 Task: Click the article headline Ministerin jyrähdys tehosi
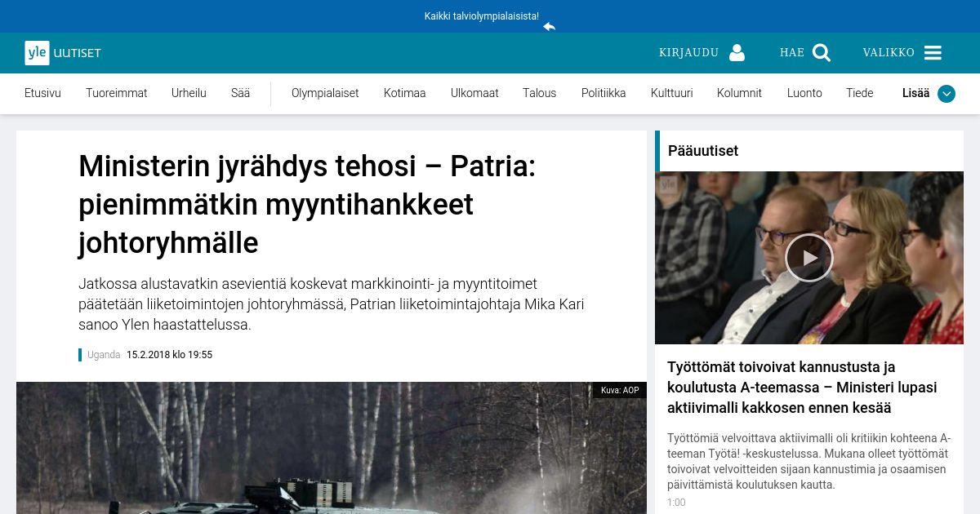tap(307, 205)
